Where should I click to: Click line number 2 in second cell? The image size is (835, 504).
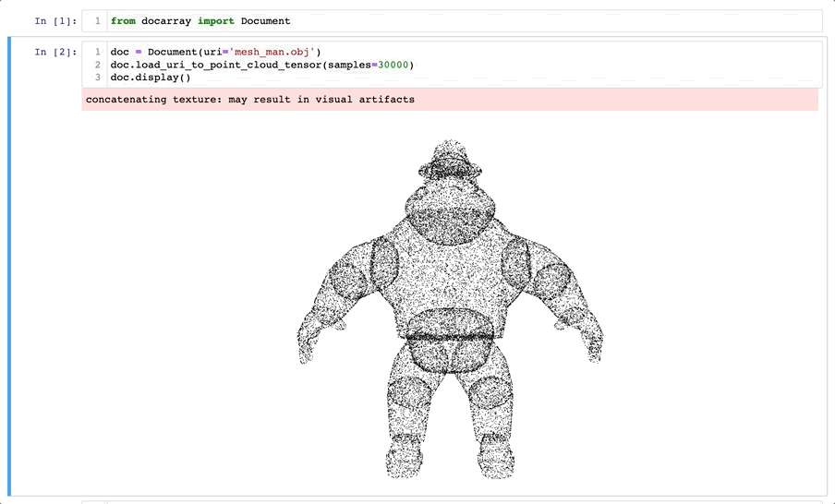pos(98,65)
